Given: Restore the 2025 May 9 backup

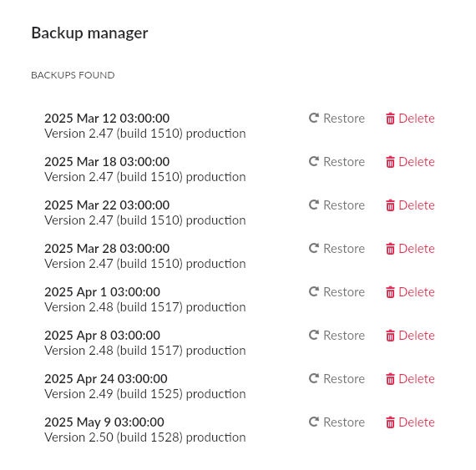Looking at the screenshot, I should click(x=337, y=422).
